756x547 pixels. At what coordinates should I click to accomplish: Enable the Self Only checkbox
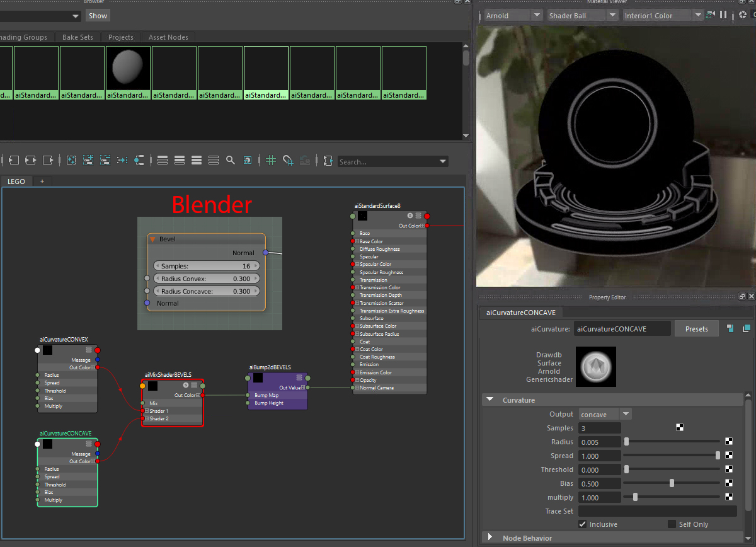pyautogui.click(x=672, y=524)
